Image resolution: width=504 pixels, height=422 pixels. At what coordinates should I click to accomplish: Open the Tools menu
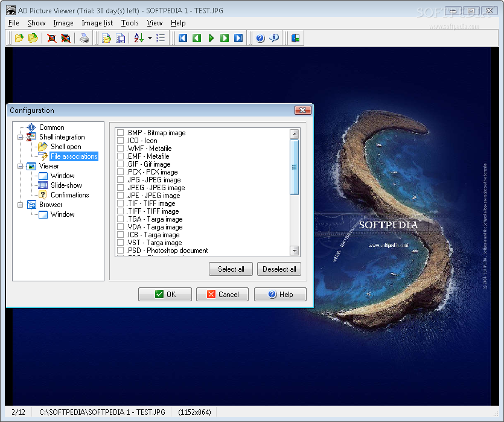tap(130, 23)
